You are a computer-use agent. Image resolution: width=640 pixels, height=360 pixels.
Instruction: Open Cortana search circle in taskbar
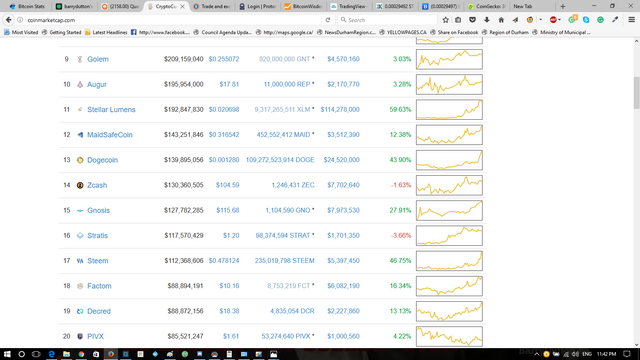point(21,354)
